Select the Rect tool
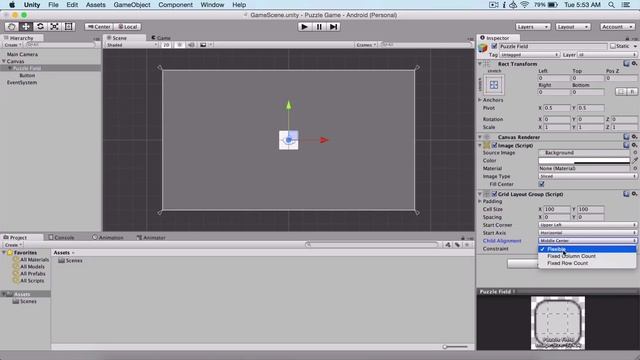 pyautogui.click(x=69, y=27)
